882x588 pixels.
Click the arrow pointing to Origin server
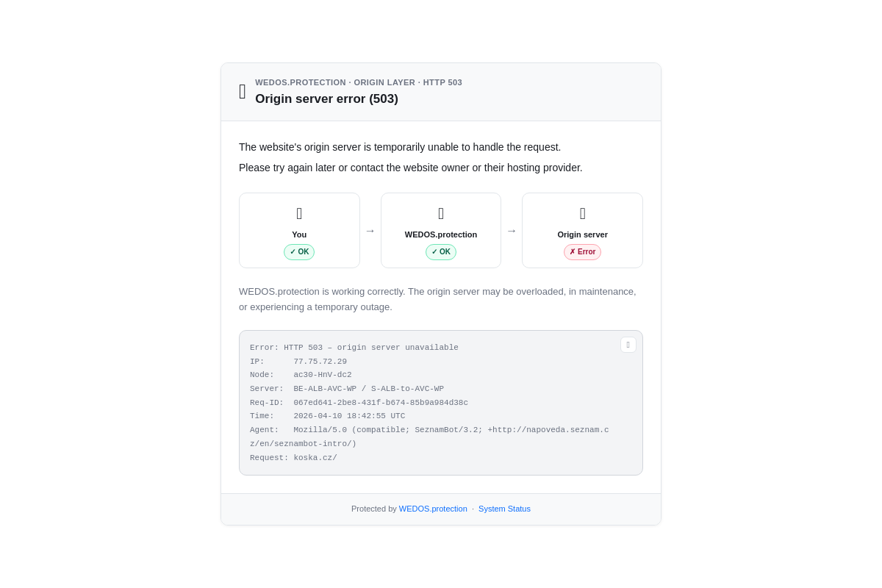pos(512,231)
